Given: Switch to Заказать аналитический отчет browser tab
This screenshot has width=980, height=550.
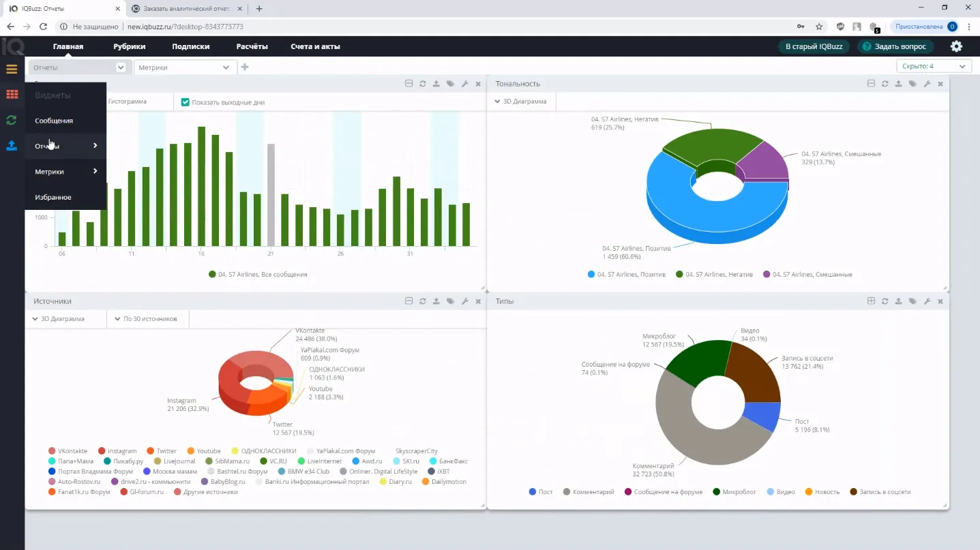Looking at the screenshot, I should coord(187,9).
